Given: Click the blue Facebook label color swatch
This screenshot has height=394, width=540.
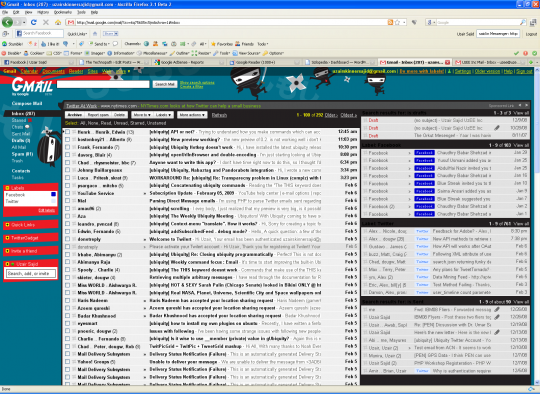Looking at the screenshot, I should click(53, 195).
